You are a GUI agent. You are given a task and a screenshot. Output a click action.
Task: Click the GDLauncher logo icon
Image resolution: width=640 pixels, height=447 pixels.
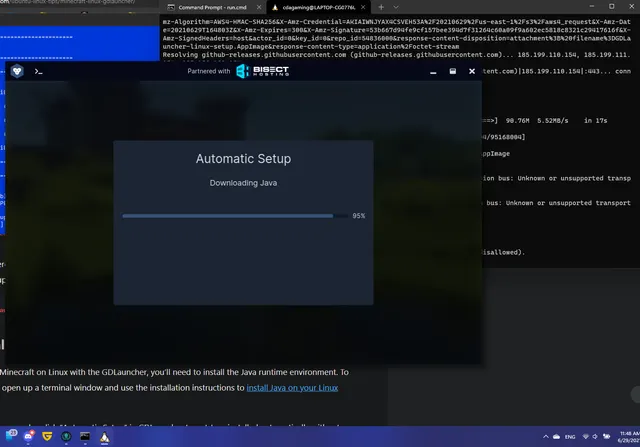click(17, 71)
